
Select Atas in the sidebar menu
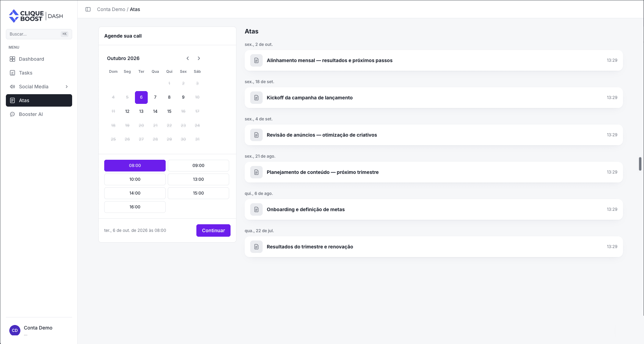click(x=39, y=100)
